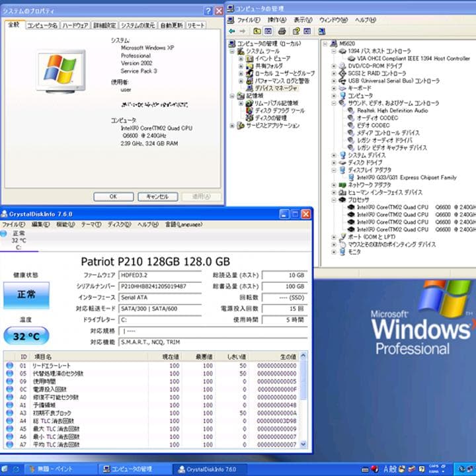Click the Up one level folder toolbar icon
The height and width of the screenshot is (476, 476).
pyautogui.click(x=257, y=31)
